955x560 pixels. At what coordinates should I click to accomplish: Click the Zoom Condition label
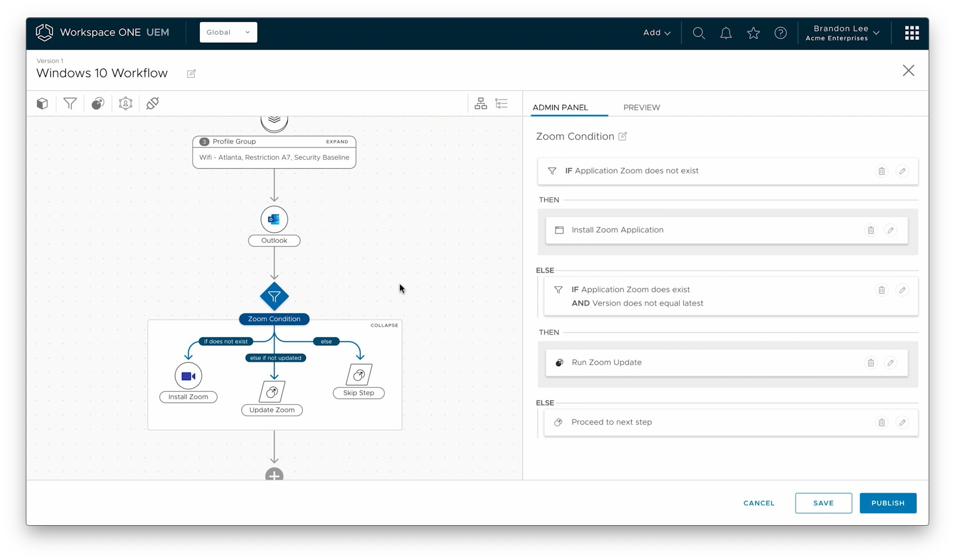click(x=274, y=319)
